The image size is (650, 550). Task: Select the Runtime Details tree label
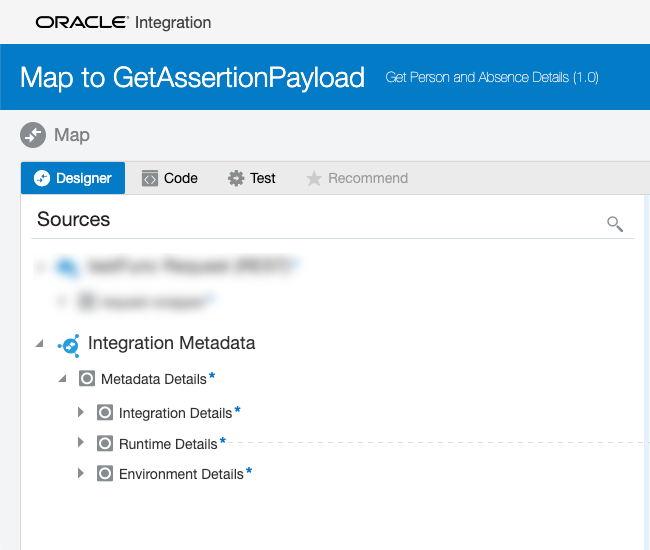point(168,444)
